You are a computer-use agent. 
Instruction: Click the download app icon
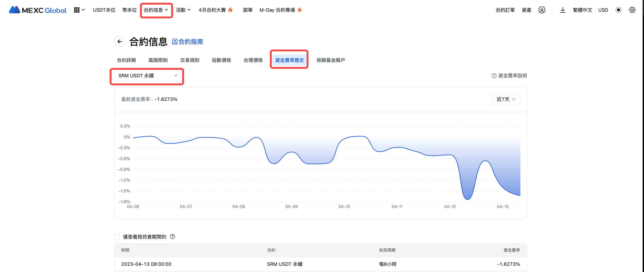[x=563, y=10]
